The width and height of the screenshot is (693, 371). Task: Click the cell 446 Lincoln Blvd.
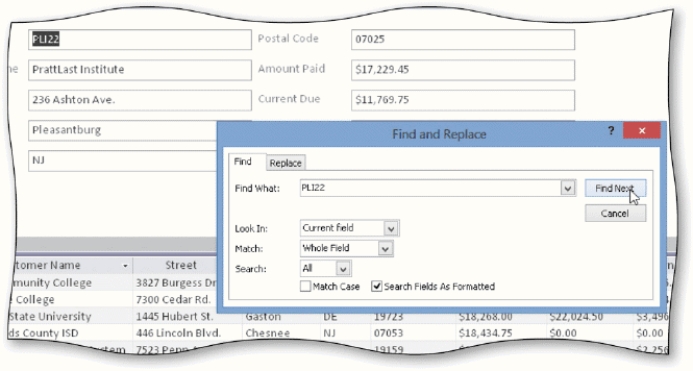186,333
